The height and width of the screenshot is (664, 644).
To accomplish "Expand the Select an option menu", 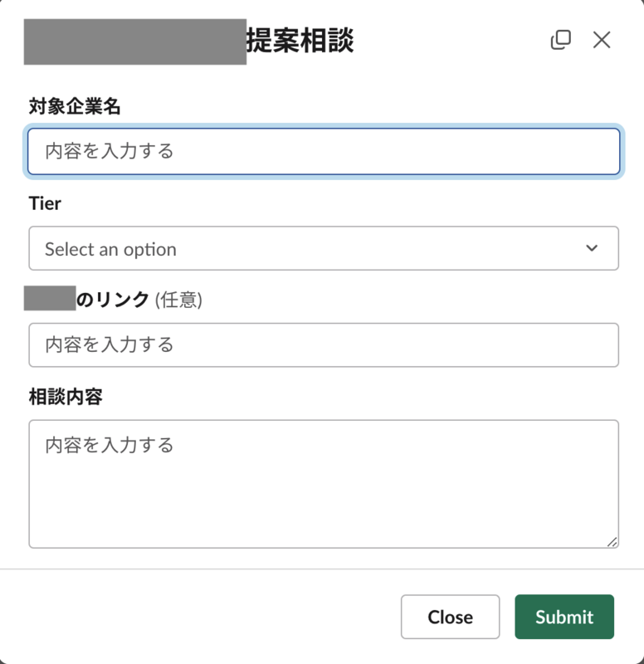I will (x=324, y=248).
